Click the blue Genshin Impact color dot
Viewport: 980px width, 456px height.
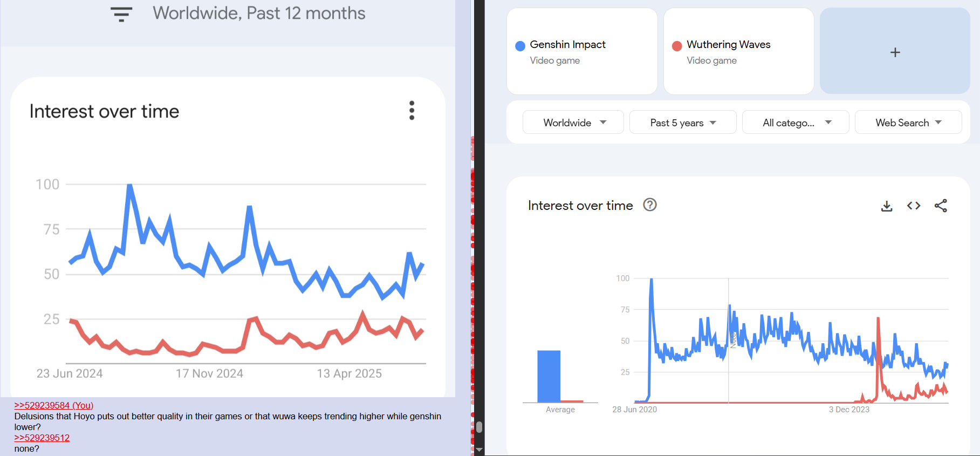tap(520, 46)
